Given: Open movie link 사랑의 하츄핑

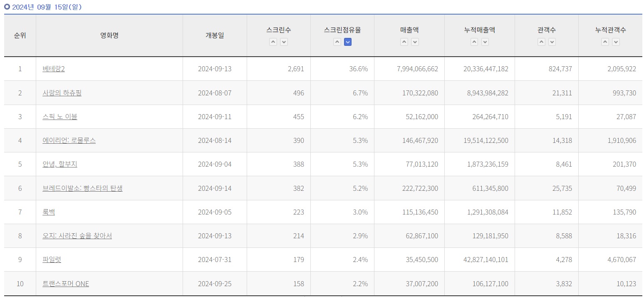Looking at the screenshot, I should (x=62, y=93).
